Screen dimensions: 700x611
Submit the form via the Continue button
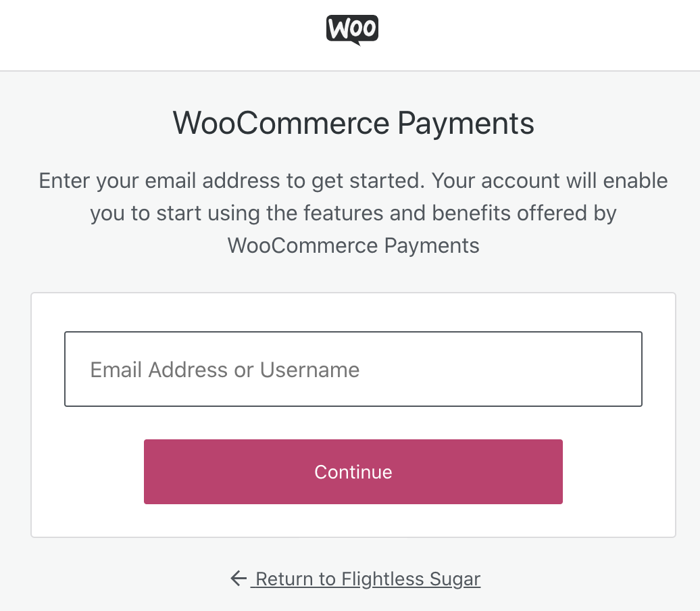(x=352, y=472)
